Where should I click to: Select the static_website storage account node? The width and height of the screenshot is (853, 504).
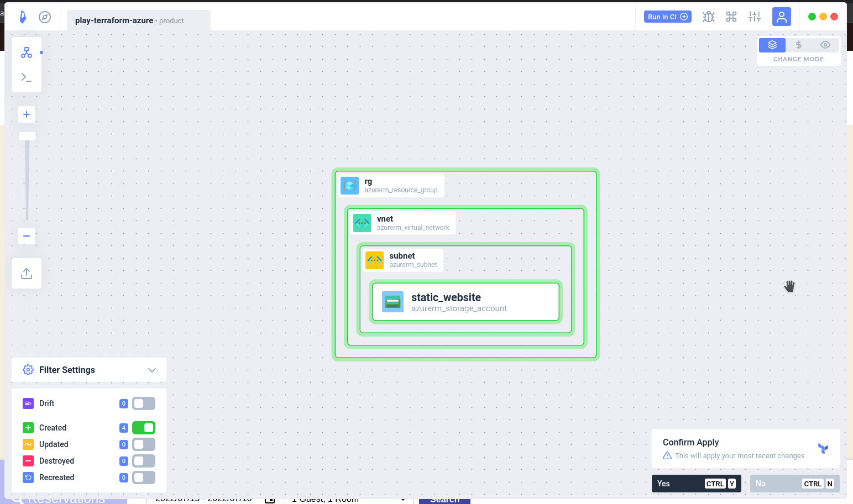coord(465,302)
